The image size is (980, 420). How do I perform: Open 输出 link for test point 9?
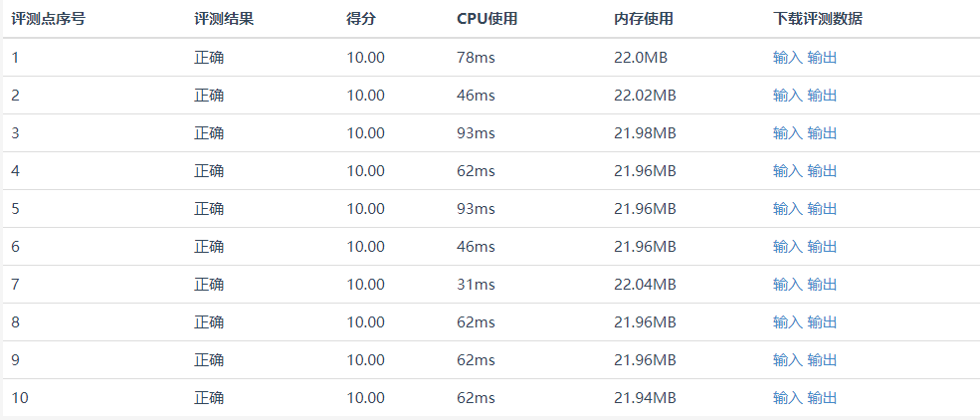[x=822, y=360]
